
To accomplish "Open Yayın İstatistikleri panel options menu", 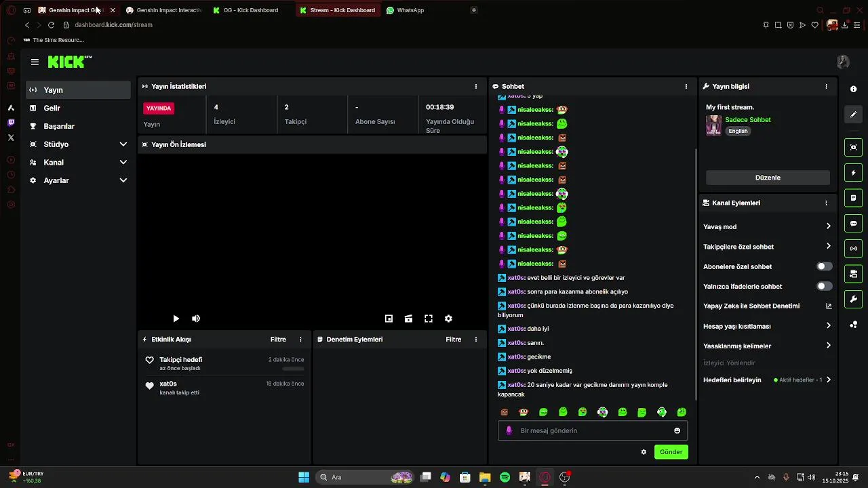I will click(x=476, y=86).
